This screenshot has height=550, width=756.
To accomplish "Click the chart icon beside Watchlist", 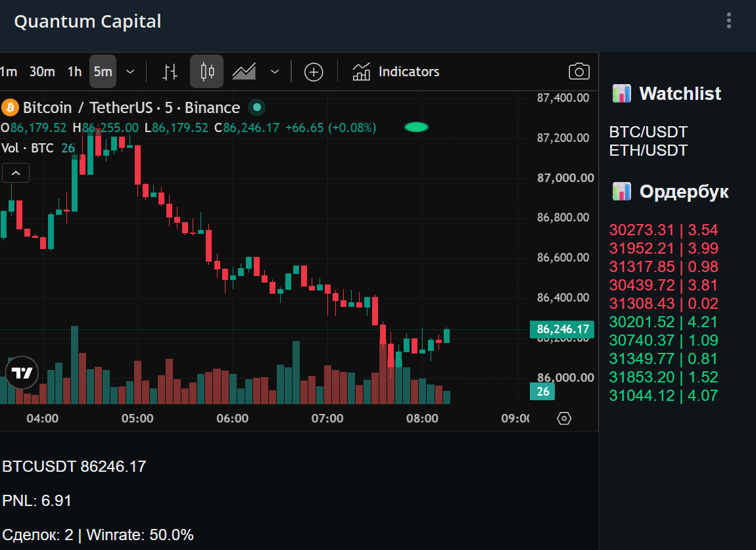I will pos(621,93).
